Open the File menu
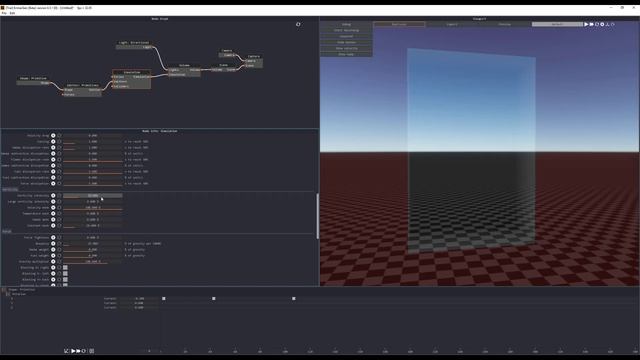The height and width of the screenshot is (360, 640). click(x=4, y=13)
